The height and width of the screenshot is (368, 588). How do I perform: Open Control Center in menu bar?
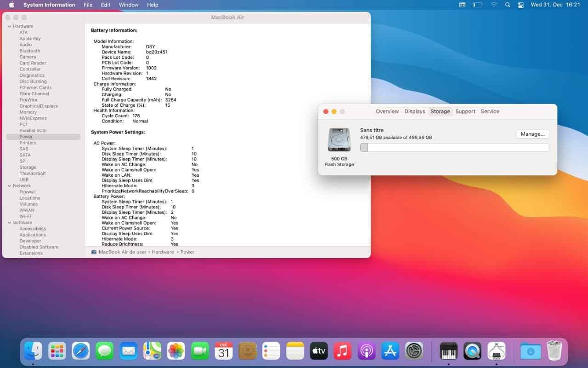[521, 5]
